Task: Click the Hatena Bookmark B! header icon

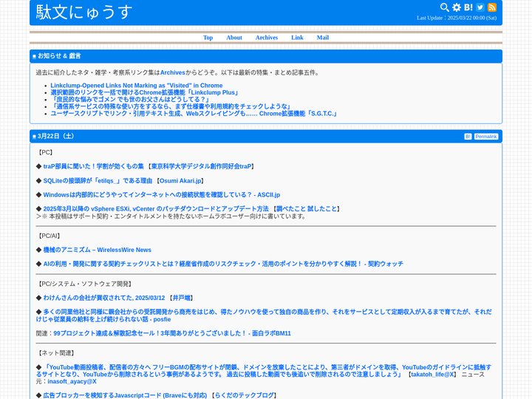Action: (x=468, y=7)
